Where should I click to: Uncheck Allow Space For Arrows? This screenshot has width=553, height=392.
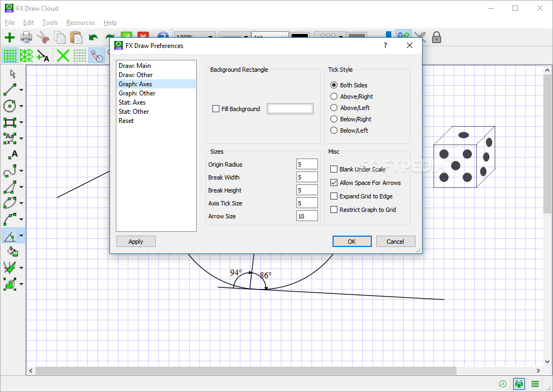[334, 183]
